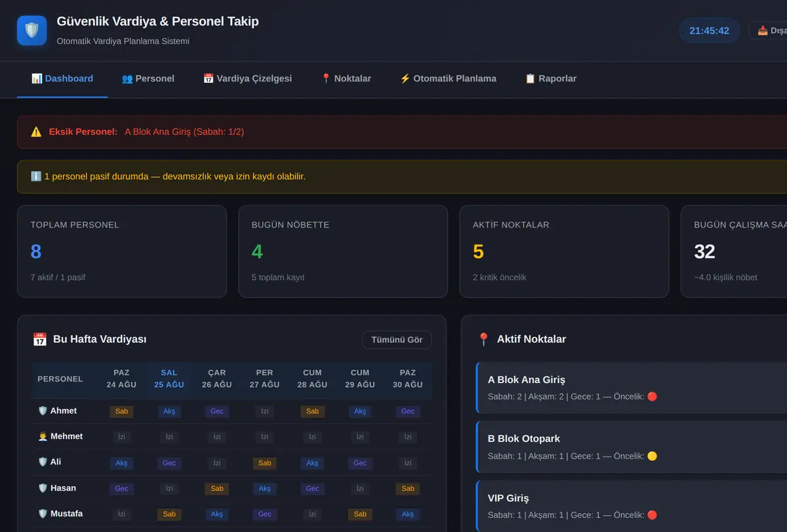Click the calendar icon beside Bu Hafta Vardiyası

pyautogui.click(x=39, y=339)
